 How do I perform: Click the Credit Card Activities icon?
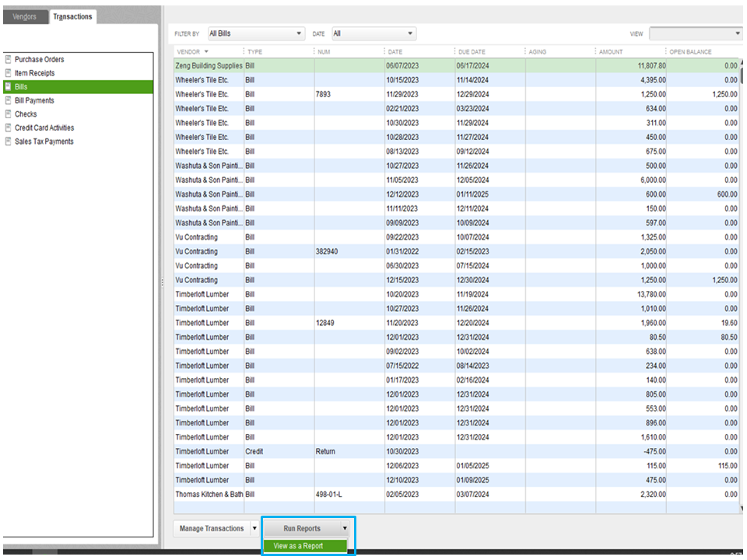(x=8, y=128)
